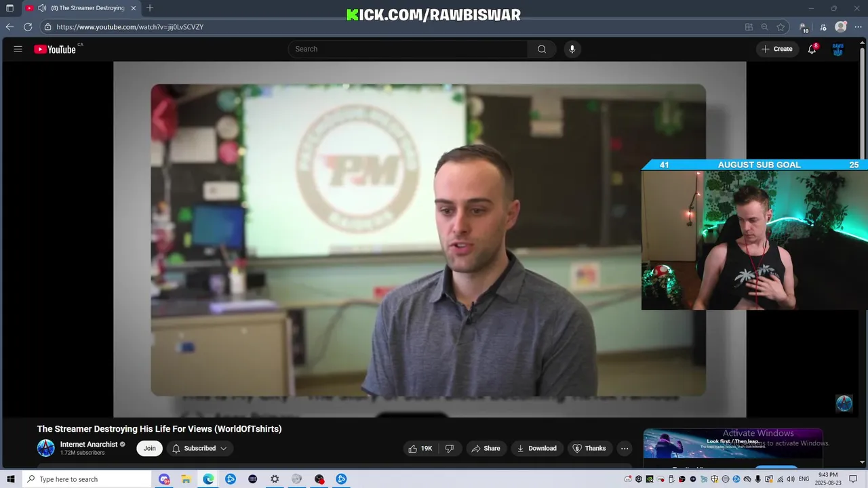Focus the YouTube search box
Screen dimensions: 868x488
(x=408, y=49)
